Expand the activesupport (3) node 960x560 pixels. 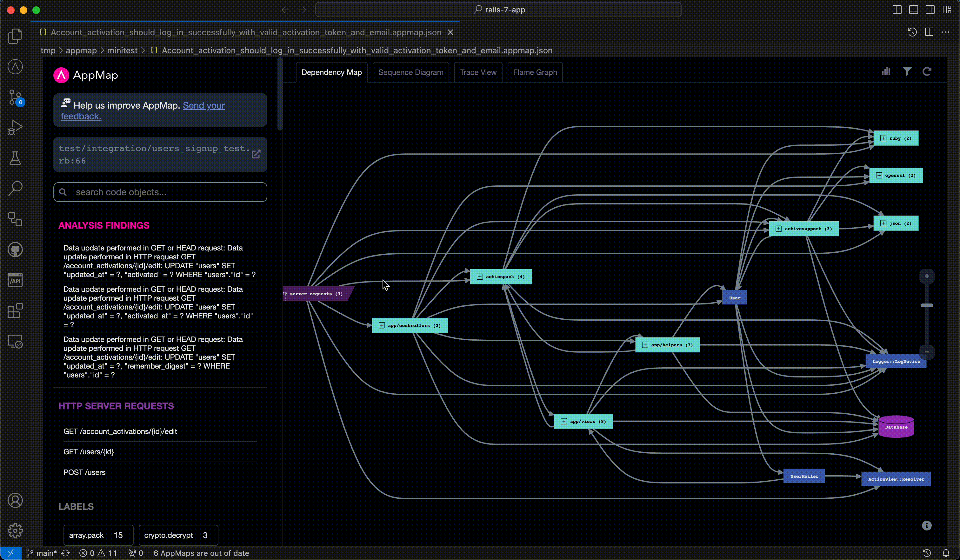779,229
